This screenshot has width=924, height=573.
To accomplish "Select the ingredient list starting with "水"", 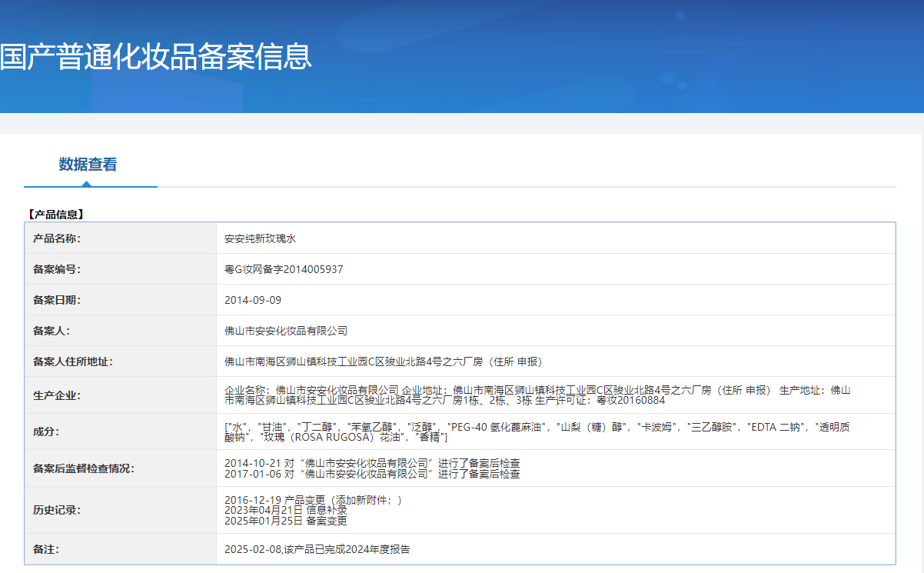I will tap(537, 431).
